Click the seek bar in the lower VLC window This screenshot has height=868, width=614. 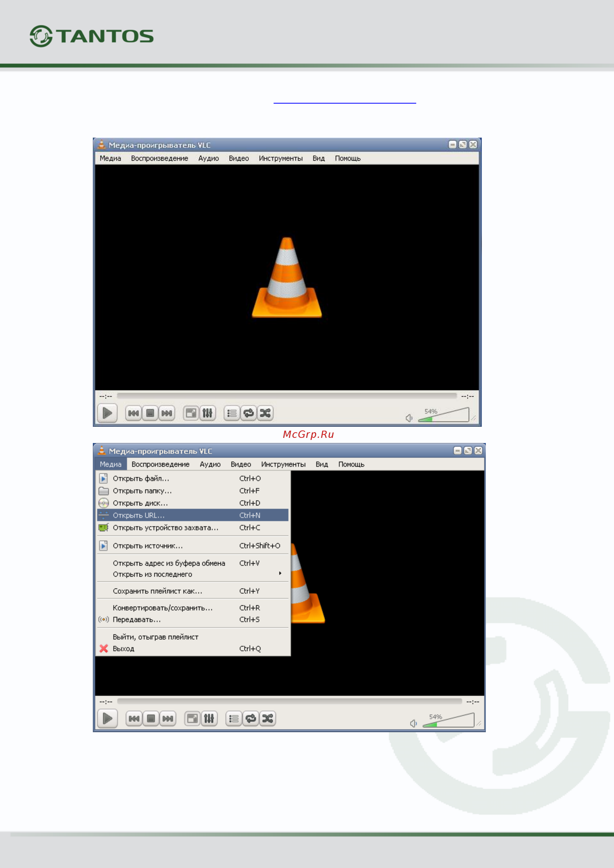[x=289, y=701]
